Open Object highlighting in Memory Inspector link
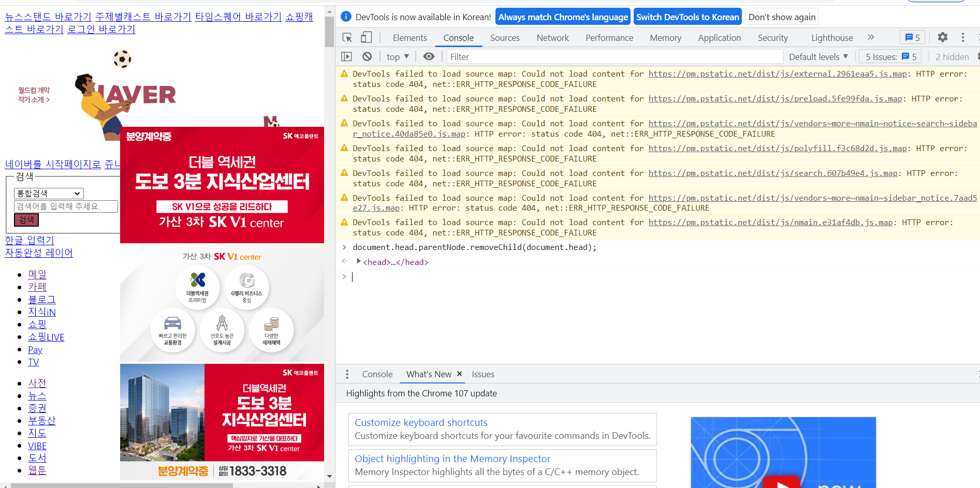The image size is (980, 488). click(452, 459)
